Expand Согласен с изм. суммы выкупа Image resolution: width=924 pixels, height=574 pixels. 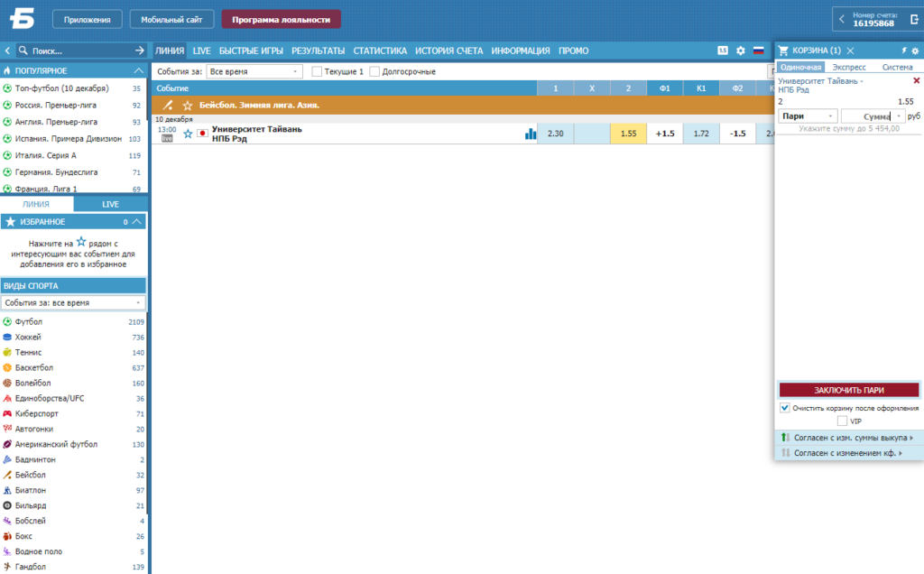click(848, 438)
